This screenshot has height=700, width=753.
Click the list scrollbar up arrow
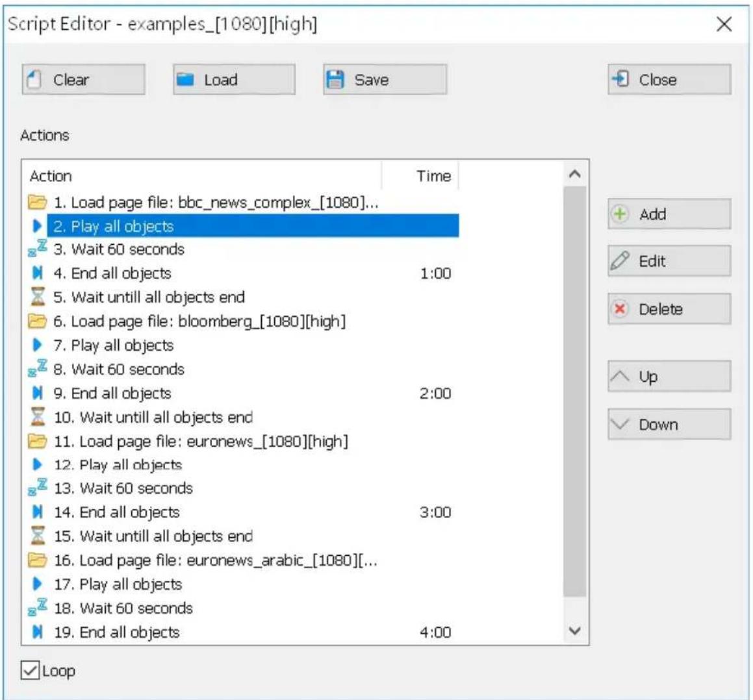[575, 174]
